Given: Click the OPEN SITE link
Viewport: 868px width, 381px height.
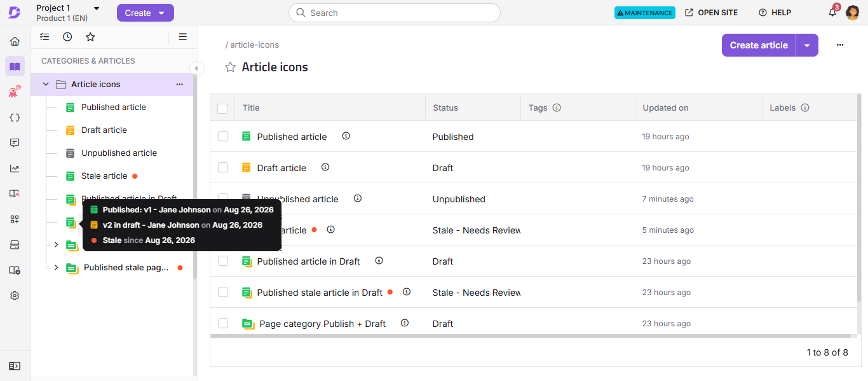Looking at the screenshot, I should 712,13.
